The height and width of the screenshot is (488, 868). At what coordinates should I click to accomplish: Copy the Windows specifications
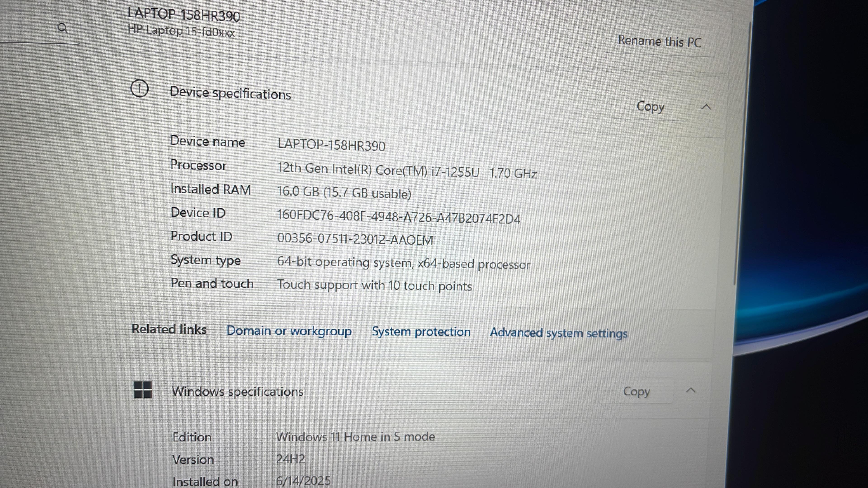pyautogui.click(x=636, y=391)
